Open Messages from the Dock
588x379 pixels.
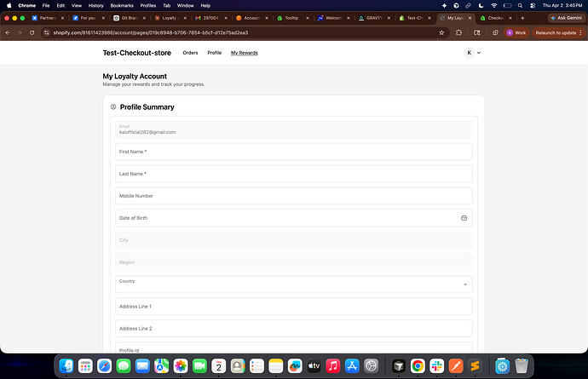point(124,366)
